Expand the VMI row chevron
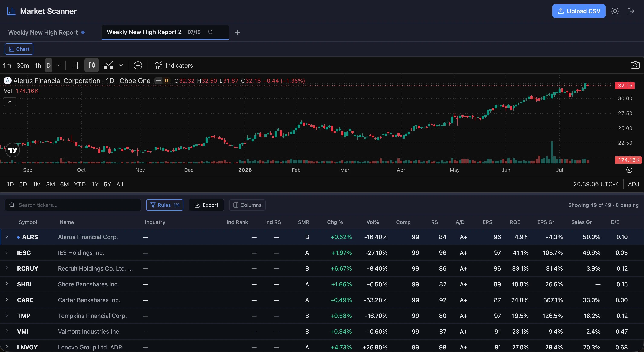Image resolution: width=644 pixels, height=352 pixels. pyautogui.click(x=7, y=331)
